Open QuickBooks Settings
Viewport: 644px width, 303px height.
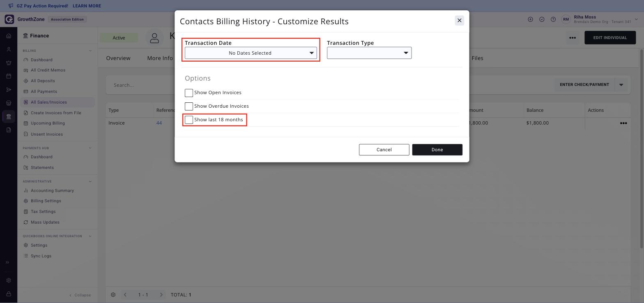pyautogui.click(x=39, y=245)
